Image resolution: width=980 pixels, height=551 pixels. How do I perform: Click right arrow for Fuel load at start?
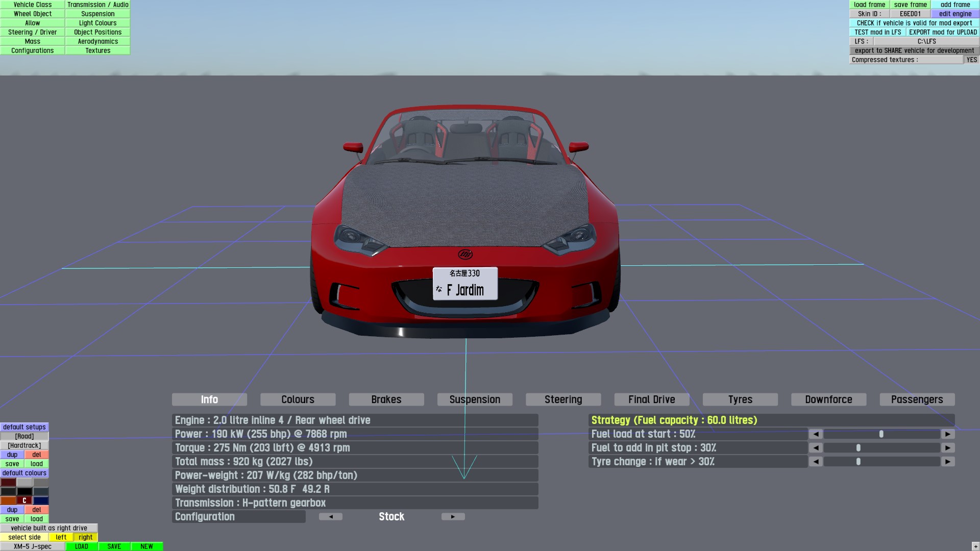[948, 434]
